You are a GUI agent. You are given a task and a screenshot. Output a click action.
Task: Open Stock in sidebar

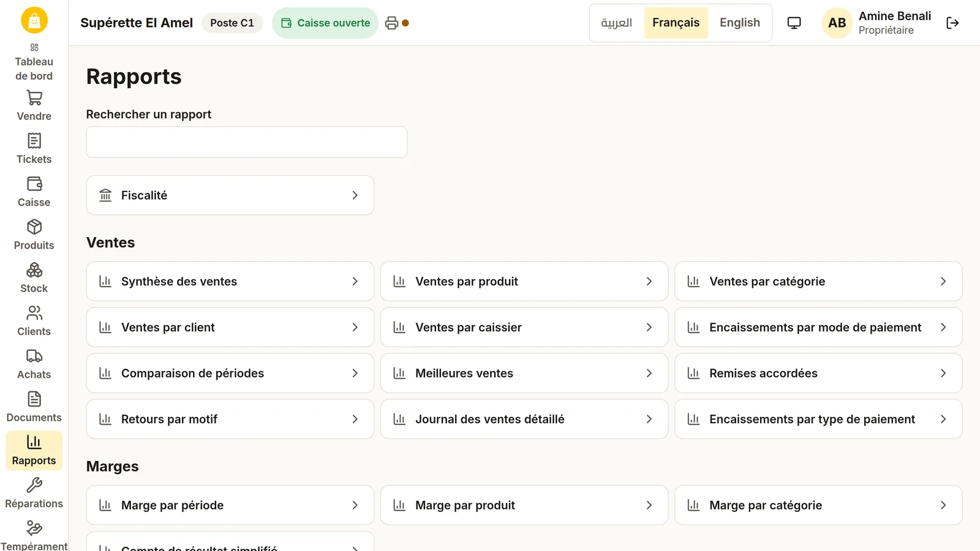point(34,279)
